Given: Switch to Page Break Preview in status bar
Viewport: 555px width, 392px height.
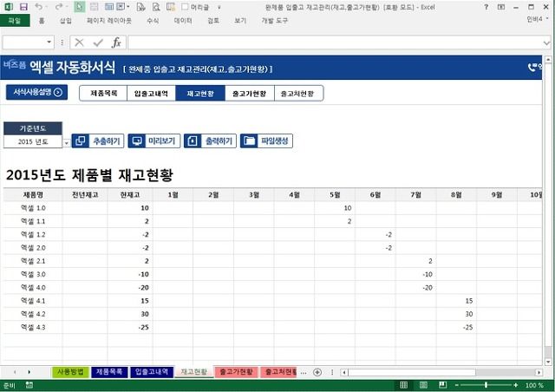Looking at the screenshot, I should click(x=442, y=385).
